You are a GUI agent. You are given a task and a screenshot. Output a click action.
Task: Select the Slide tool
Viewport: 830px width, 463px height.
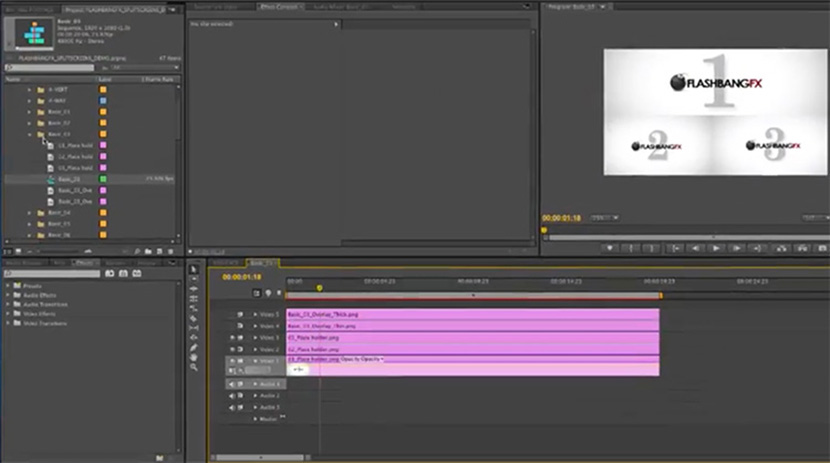point(194,338)
